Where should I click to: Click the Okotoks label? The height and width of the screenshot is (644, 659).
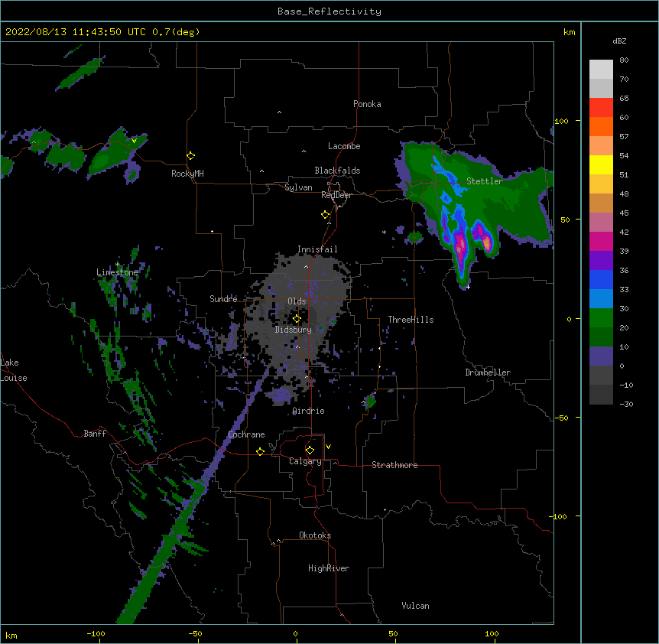pyautogui.click(x=315, y=535)
